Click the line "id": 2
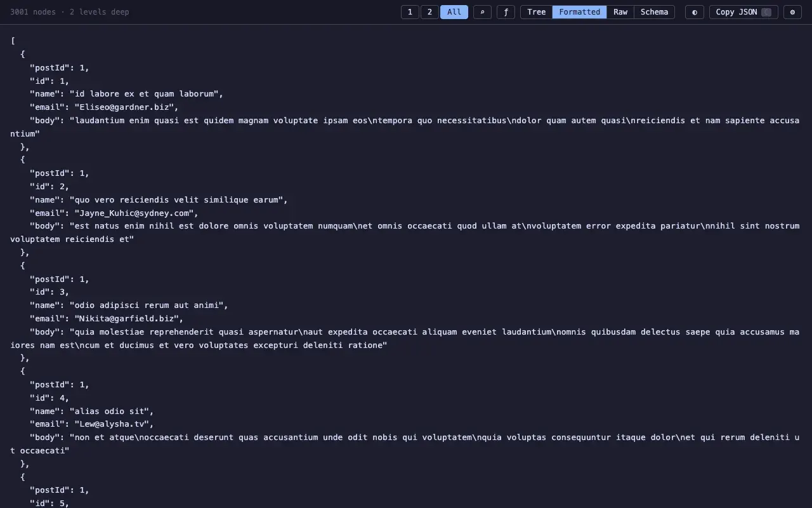Screen dimensions: 812x508 click(x=49, y=187)
